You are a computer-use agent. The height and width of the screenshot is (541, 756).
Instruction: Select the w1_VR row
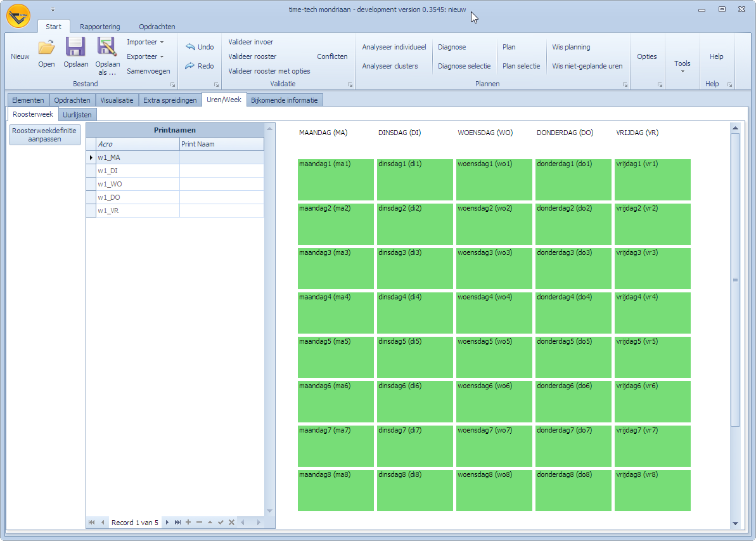[x=175, y=211]
